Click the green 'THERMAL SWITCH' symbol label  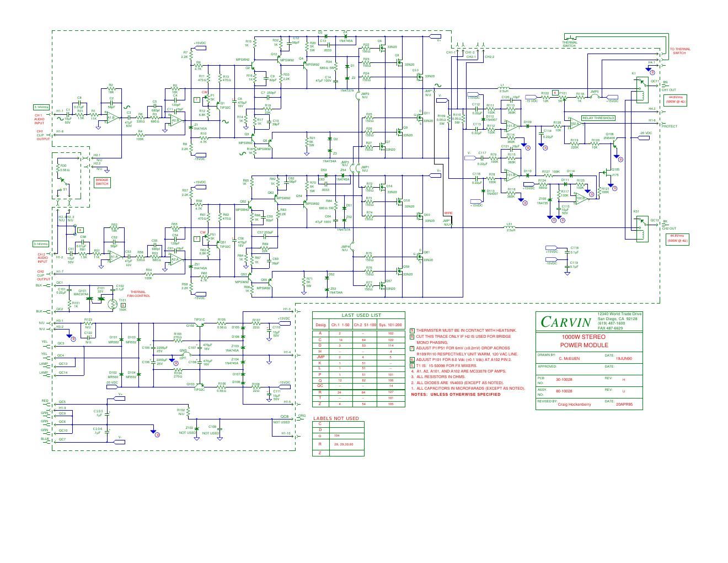[570, 44]
